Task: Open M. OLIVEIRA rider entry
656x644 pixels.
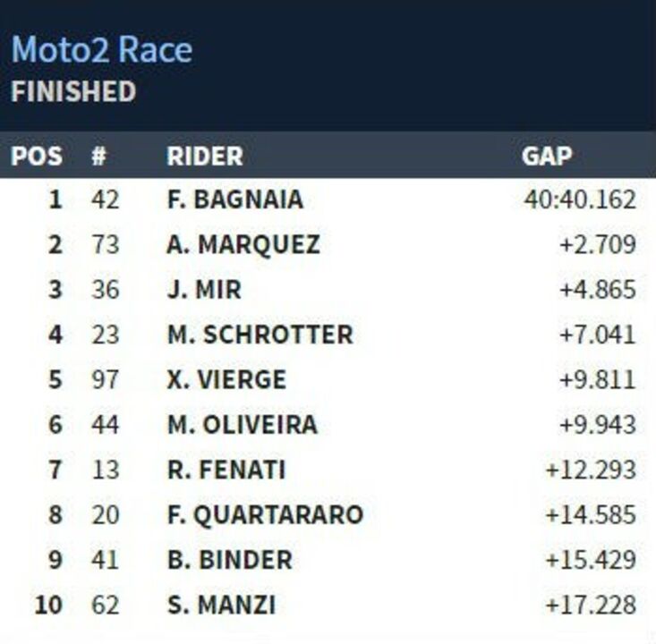Action: tap(243, 425)
